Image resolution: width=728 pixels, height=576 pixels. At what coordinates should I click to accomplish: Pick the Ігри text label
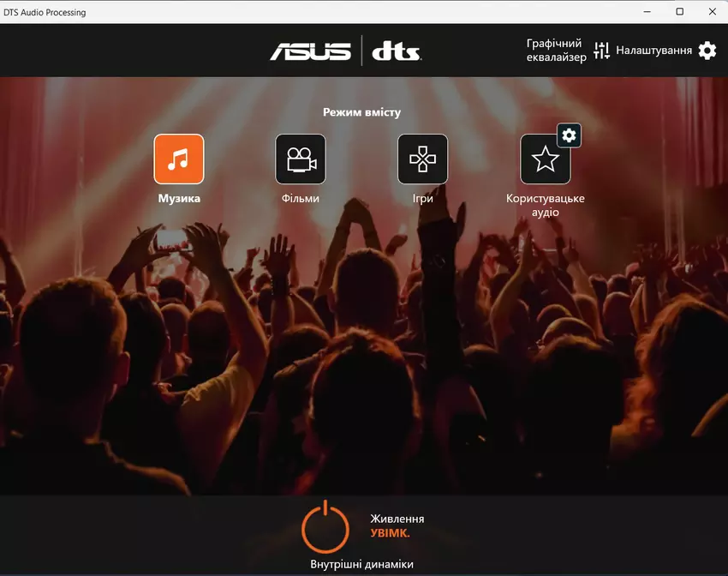[422, 198]
